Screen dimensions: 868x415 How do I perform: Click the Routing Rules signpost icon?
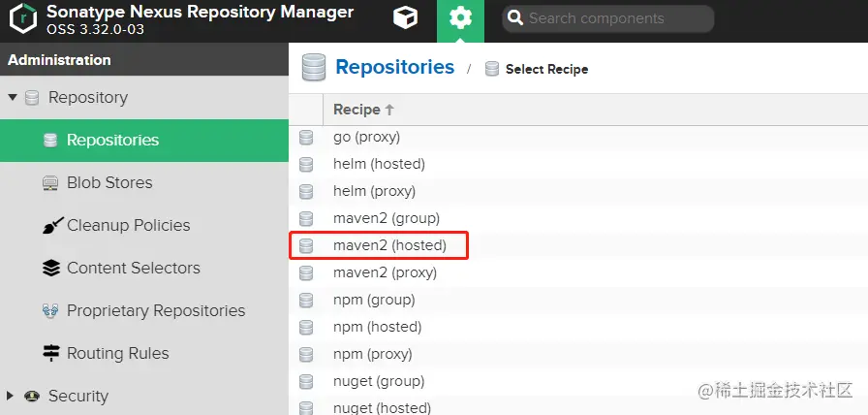pyautogui.click(x=51, y=353)
